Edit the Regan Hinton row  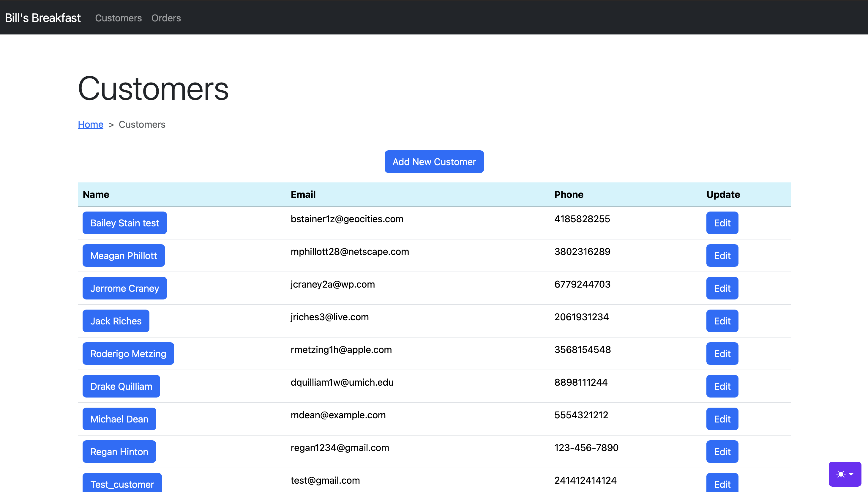[x=722, y=452]
